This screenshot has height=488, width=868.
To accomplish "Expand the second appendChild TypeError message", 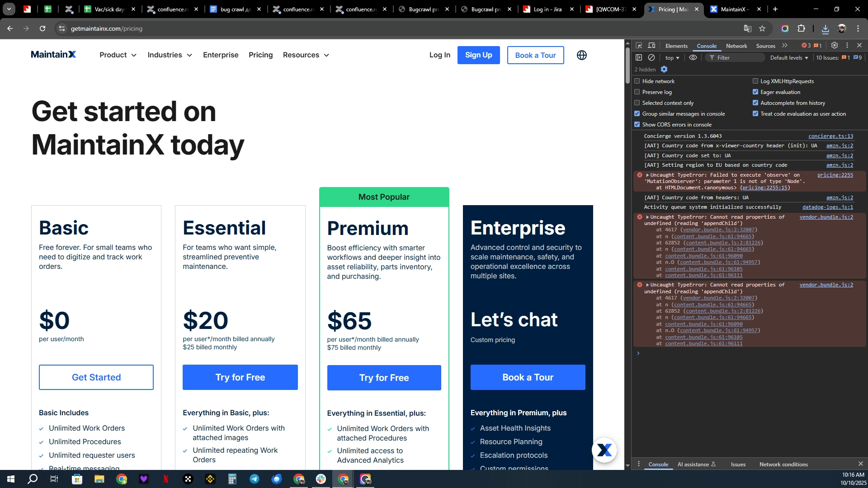I will click(x=647, y=285).
